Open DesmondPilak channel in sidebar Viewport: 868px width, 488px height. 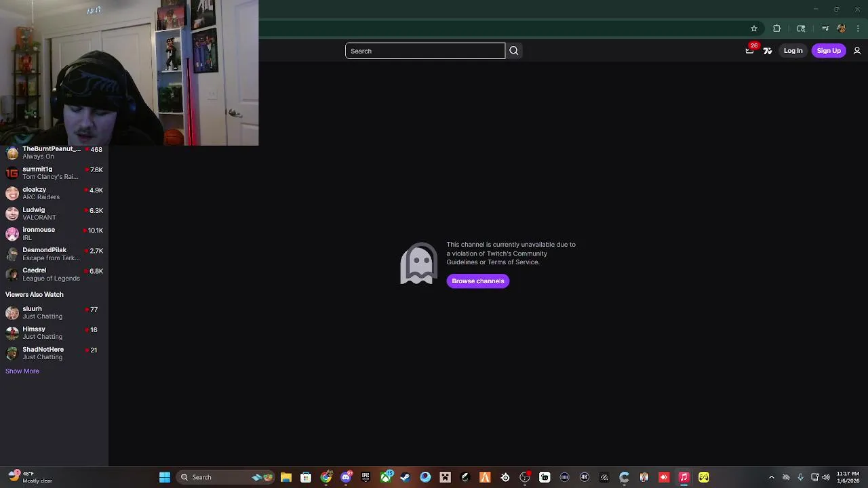54,254
